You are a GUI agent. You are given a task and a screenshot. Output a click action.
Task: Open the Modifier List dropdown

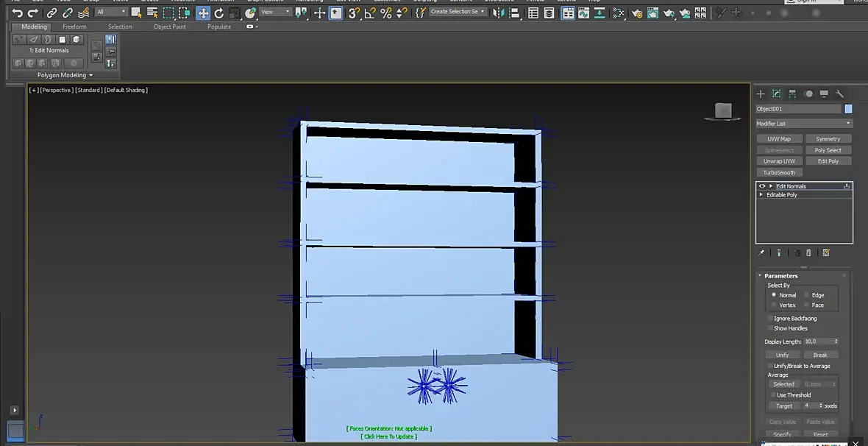click(804, 124)
